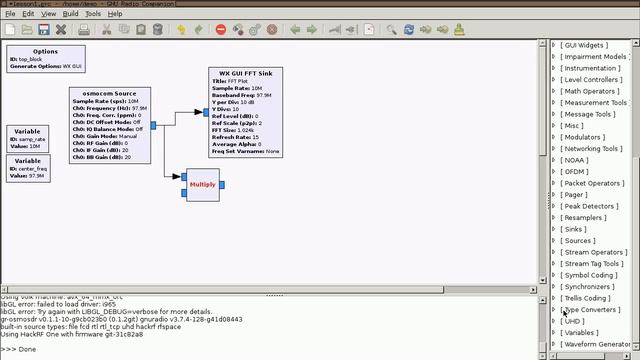
Task: Expand the Networking Tools category arrow
Action: pyautogui.click(x=554, y=149)
